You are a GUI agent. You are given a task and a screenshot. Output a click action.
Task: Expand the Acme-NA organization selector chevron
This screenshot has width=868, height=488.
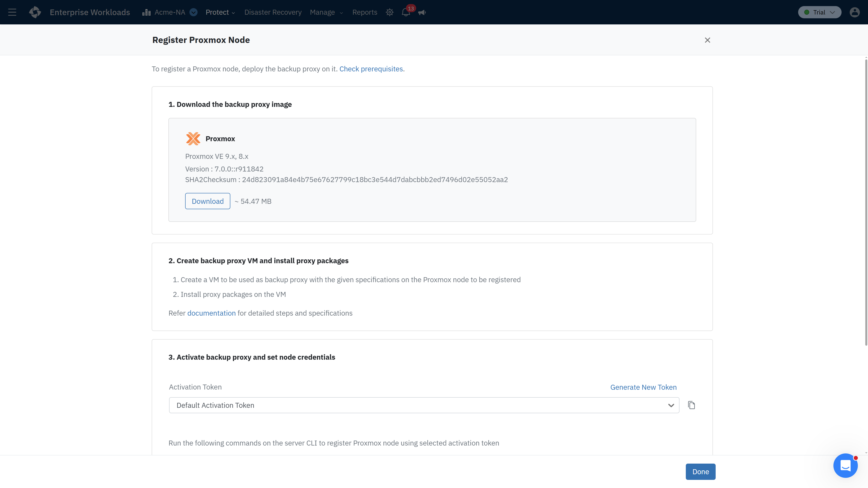[x=193, y=12]
